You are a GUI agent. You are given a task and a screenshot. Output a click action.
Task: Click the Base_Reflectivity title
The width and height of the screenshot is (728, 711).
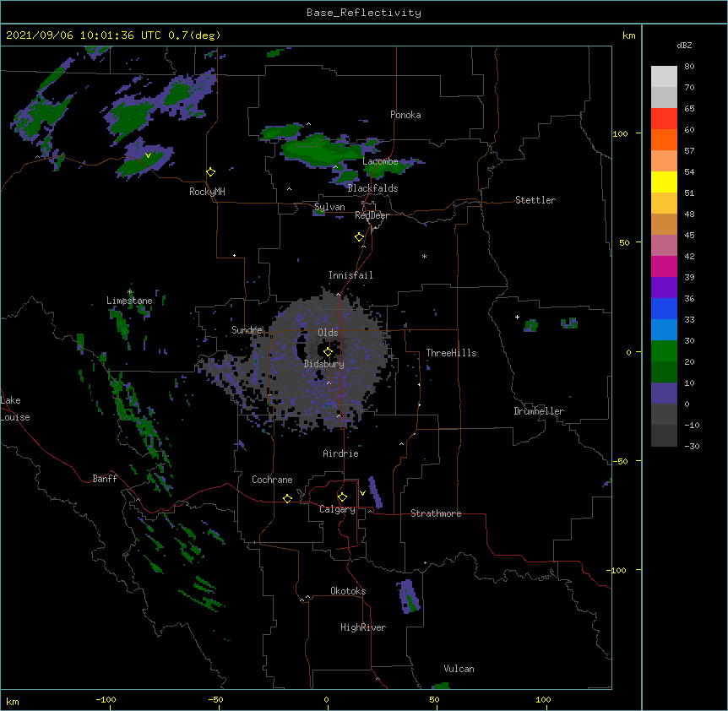point(364,13)
